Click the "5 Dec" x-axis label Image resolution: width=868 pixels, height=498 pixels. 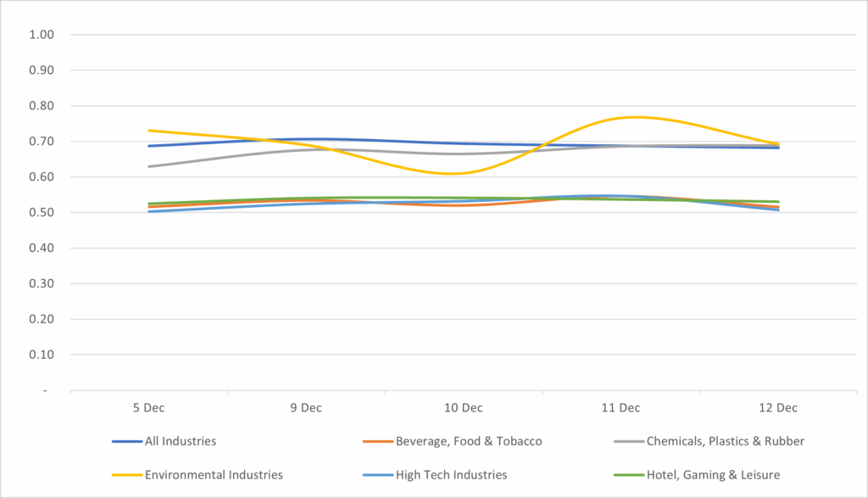click(148, 408)
